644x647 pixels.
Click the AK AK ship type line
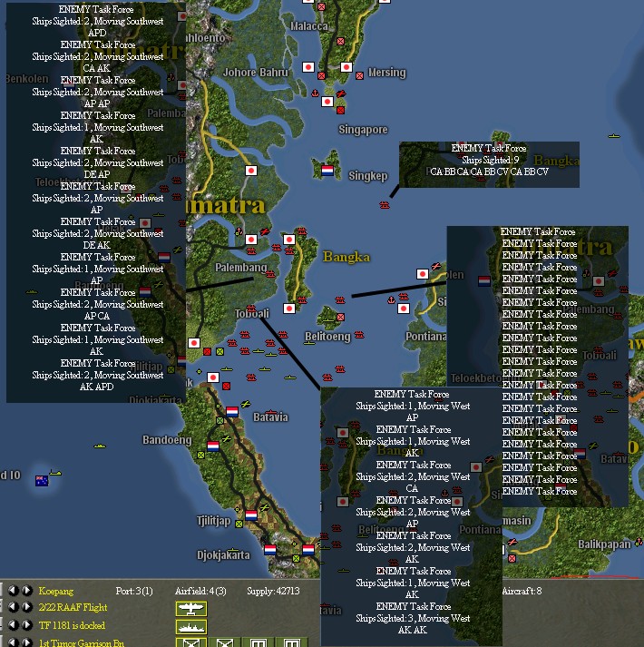click(x=413, y=630)
